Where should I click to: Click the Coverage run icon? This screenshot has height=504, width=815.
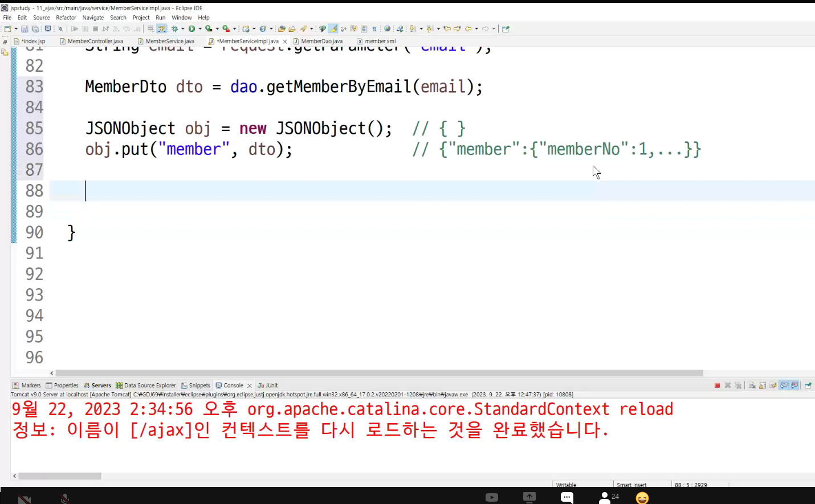(209, 28)
